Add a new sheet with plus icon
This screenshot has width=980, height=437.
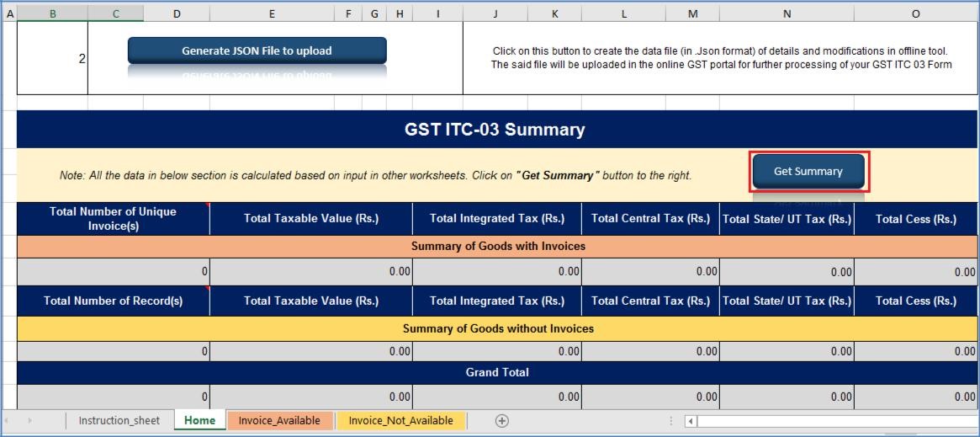[x=501, y=421]
